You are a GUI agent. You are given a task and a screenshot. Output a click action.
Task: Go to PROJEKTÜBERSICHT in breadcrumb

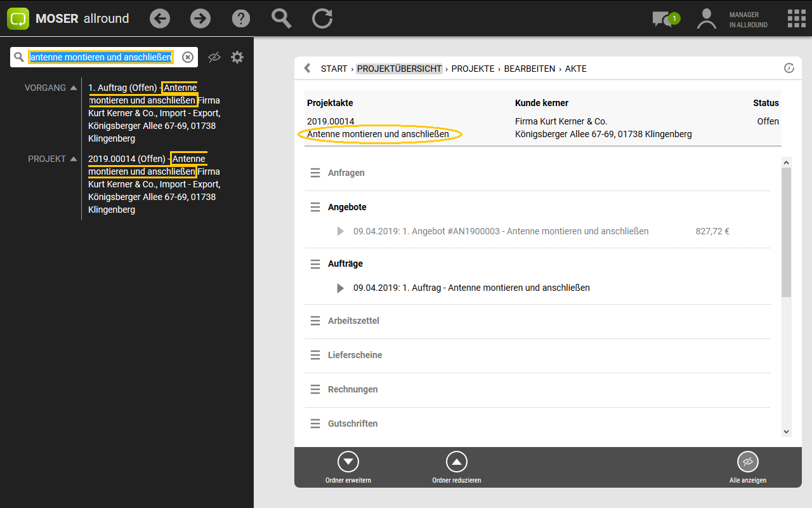[x=399, y=69]
